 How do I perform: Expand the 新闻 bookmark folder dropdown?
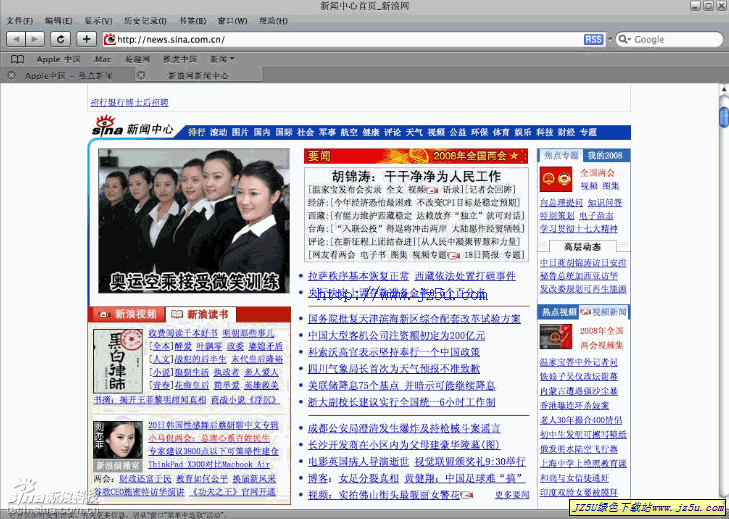coord(223,59)
